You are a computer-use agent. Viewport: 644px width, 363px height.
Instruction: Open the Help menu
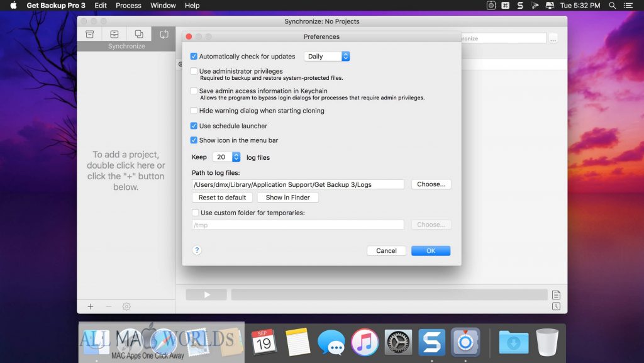(192, 5)
